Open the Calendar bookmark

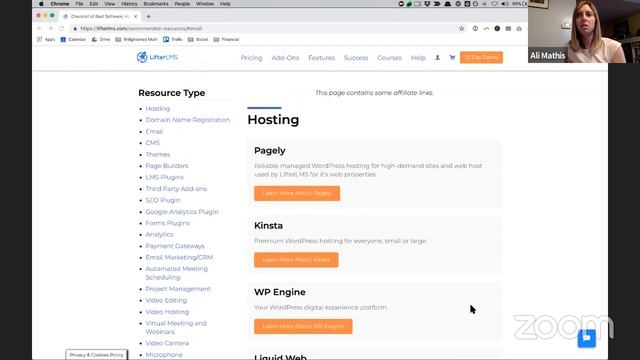pyautogui.click(x=73, y=40)
